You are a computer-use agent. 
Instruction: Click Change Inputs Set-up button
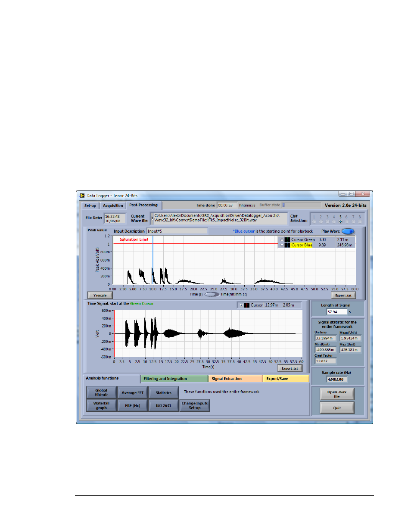(195, 405)
